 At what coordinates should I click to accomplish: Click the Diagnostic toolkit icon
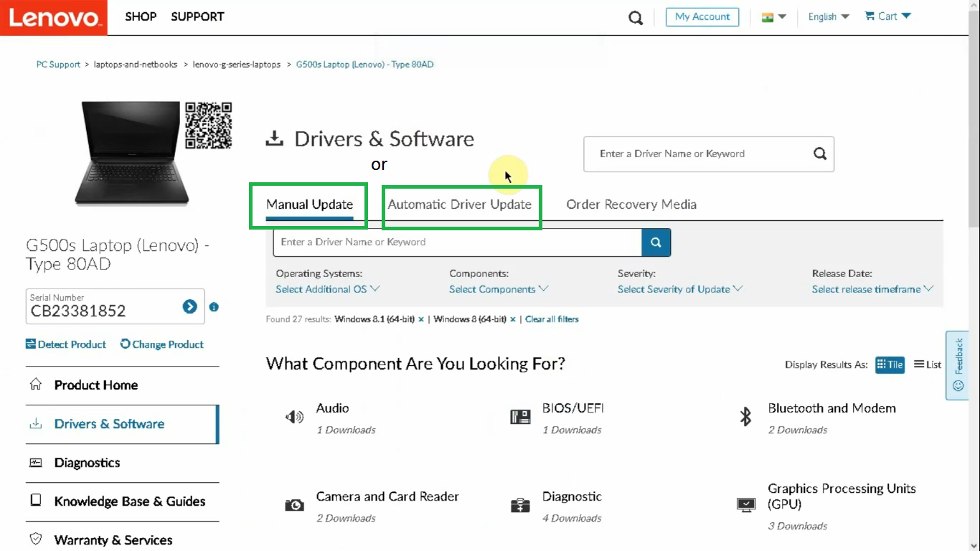click(x=520, y=505)
